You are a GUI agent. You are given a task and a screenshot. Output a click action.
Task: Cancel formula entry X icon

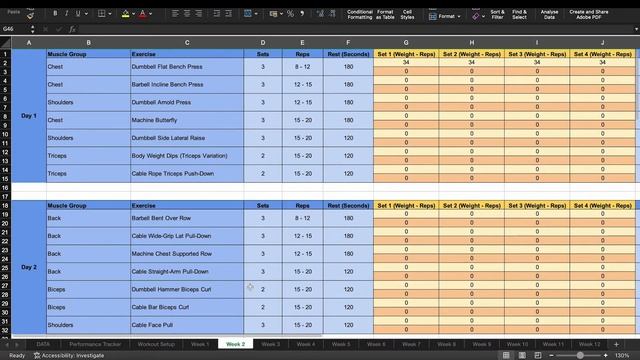45,29
